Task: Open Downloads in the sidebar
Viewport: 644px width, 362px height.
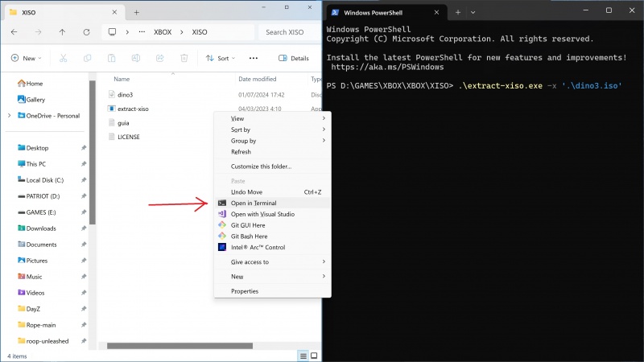Action: tap(37, 228)
